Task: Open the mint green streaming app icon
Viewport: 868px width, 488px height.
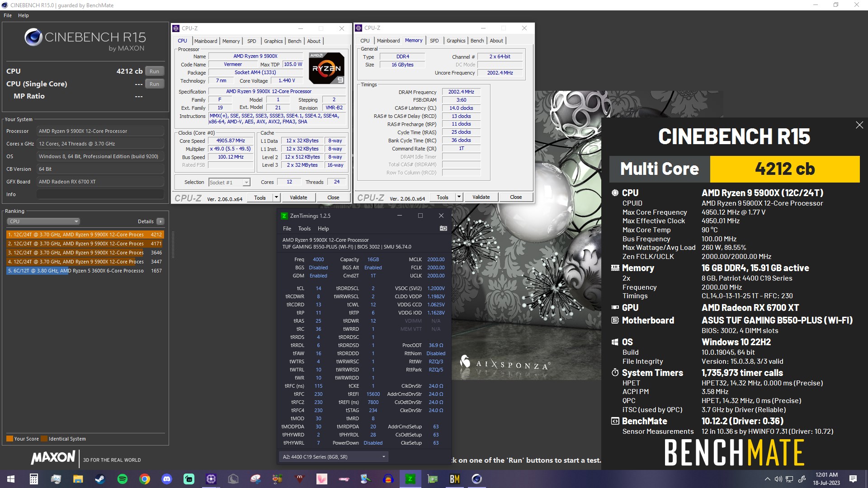Action: tap(189, 479)
